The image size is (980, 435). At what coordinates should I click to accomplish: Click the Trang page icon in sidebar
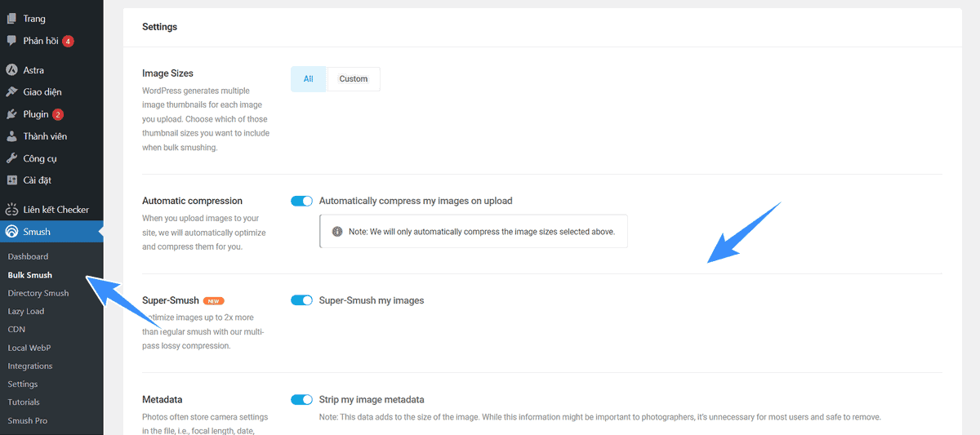(x=11, y=18)
